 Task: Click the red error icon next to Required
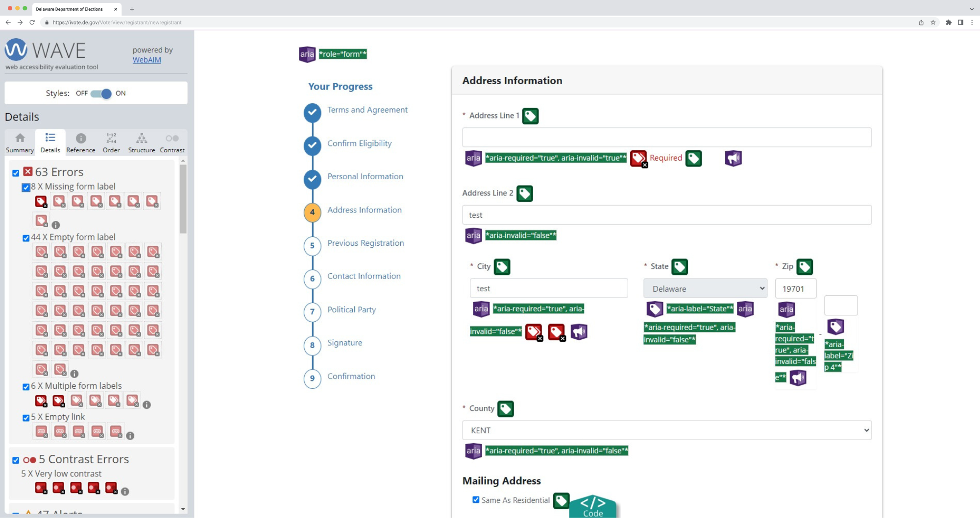coord(638,159)
